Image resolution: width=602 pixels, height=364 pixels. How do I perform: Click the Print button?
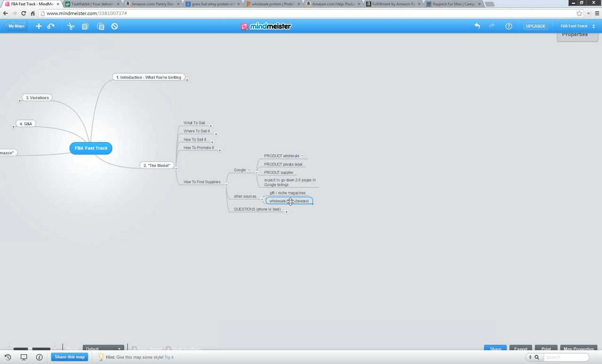546,348
